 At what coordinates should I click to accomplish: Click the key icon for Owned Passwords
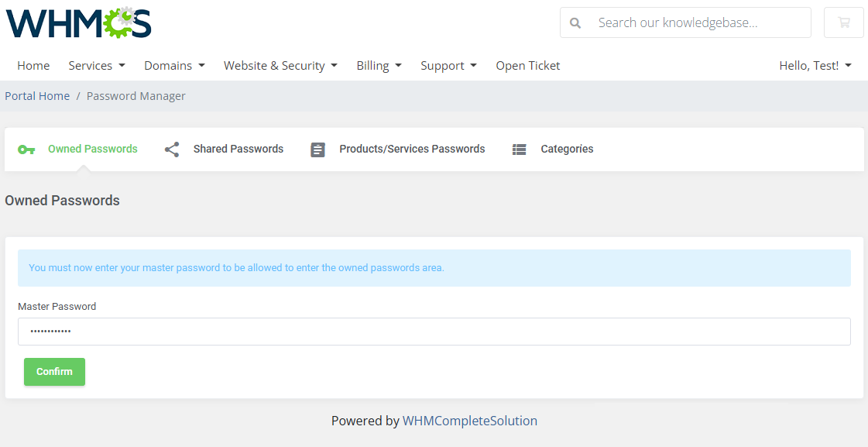coord(26,149)
